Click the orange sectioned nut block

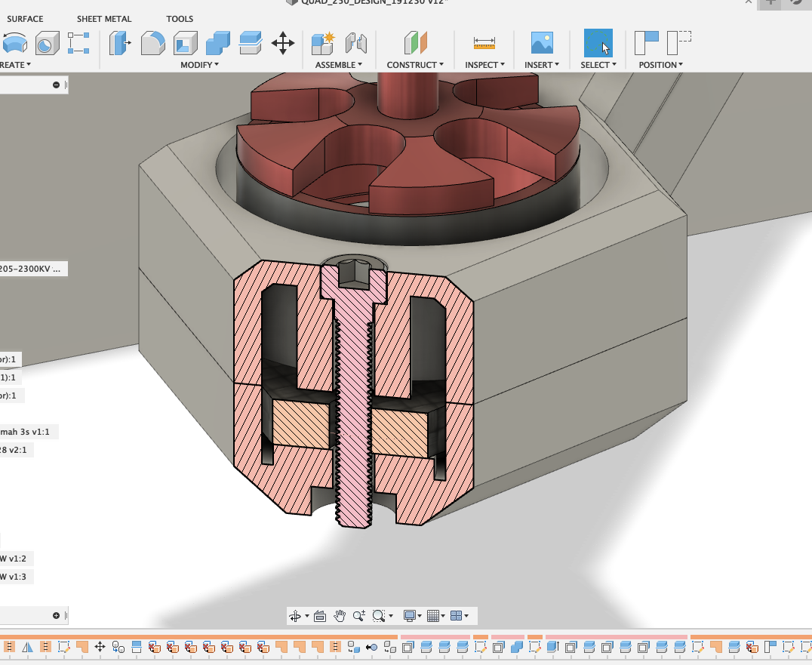(300, 425)
